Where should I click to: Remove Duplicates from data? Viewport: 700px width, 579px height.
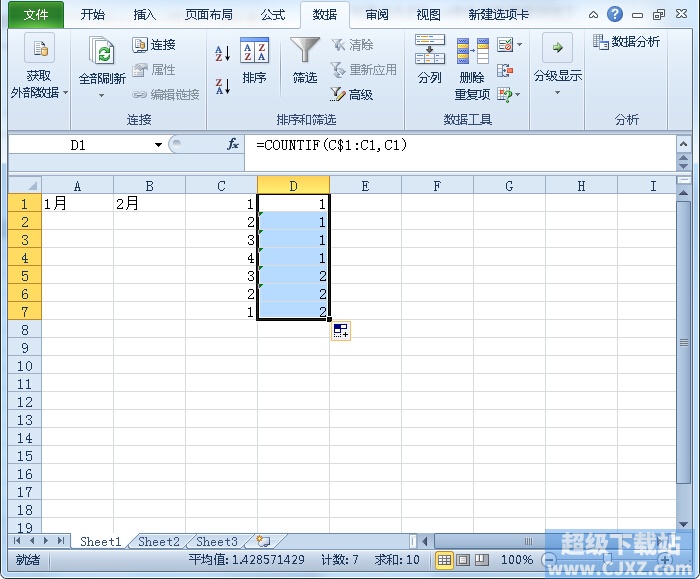tap(472, 68)
